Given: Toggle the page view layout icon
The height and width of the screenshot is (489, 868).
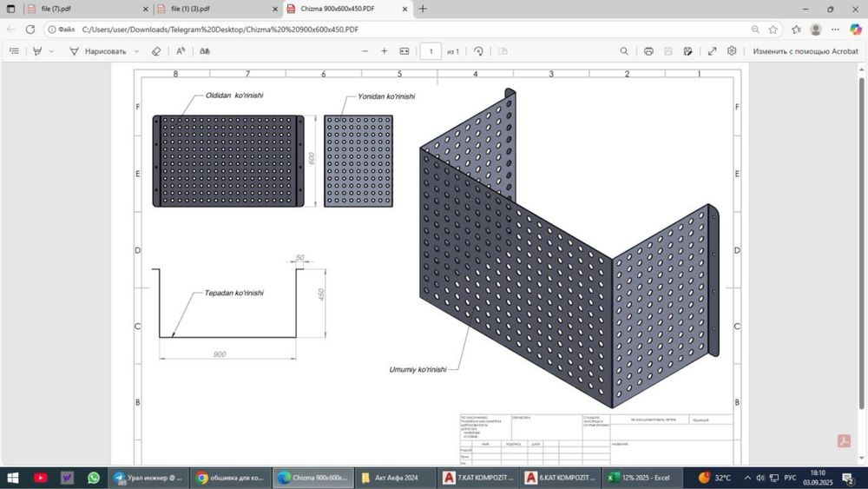Looking at the screenshot, I should click(x=503, y=51).
